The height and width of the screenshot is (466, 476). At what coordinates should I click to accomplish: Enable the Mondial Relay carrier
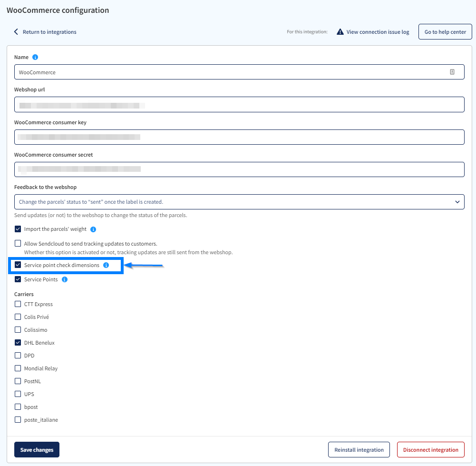tap(18, 368)
